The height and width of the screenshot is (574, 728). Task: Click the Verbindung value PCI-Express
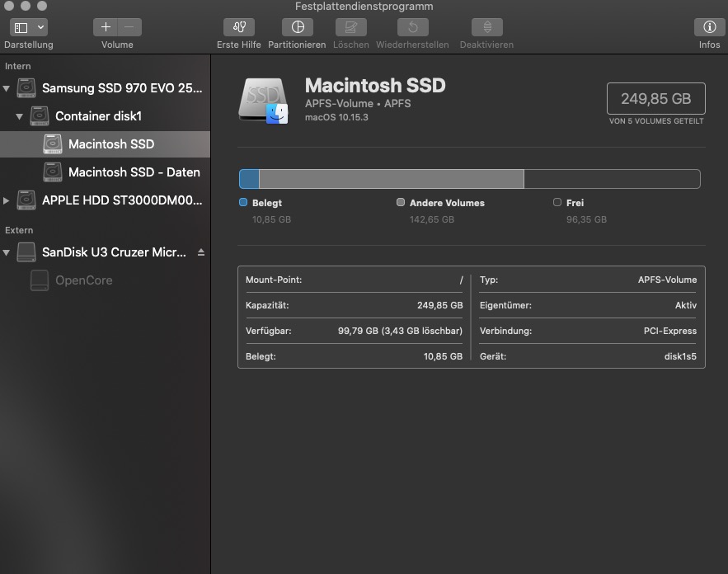pos(670,331)
